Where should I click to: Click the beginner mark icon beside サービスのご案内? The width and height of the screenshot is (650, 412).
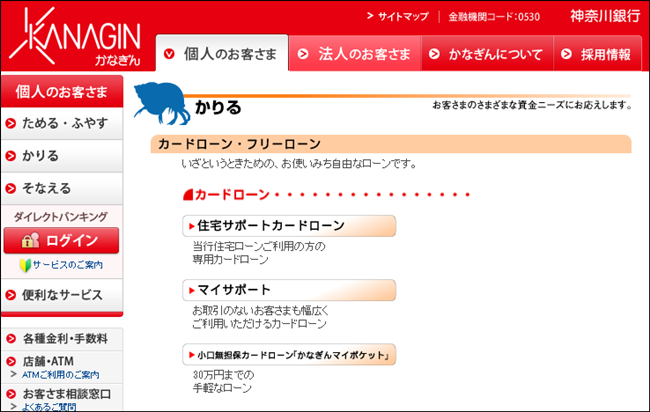[25, 265]
